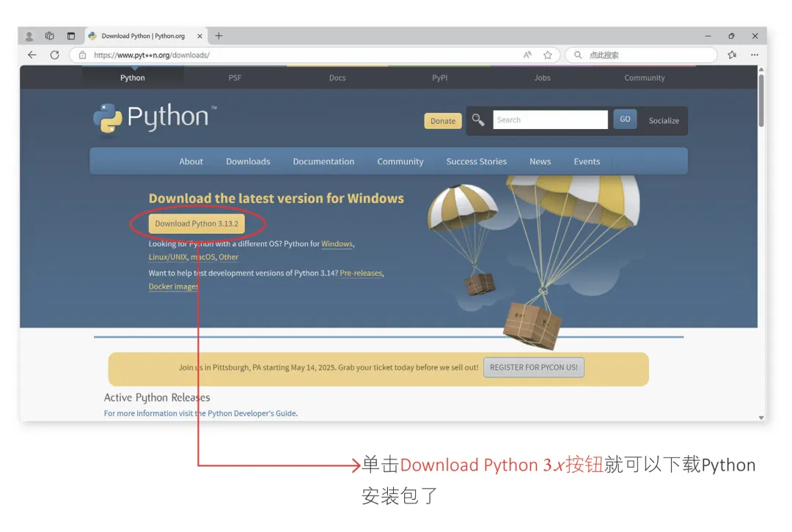Click the scrollbar up arrow
This screenshot has height=532, width=792.
coord(761,70)
